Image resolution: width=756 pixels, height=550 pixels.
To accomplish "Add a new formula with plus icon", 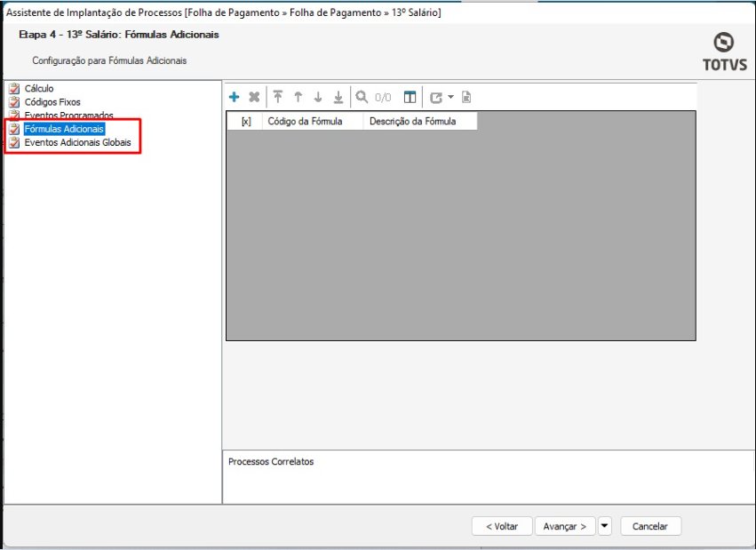I will tap(235, 97).
